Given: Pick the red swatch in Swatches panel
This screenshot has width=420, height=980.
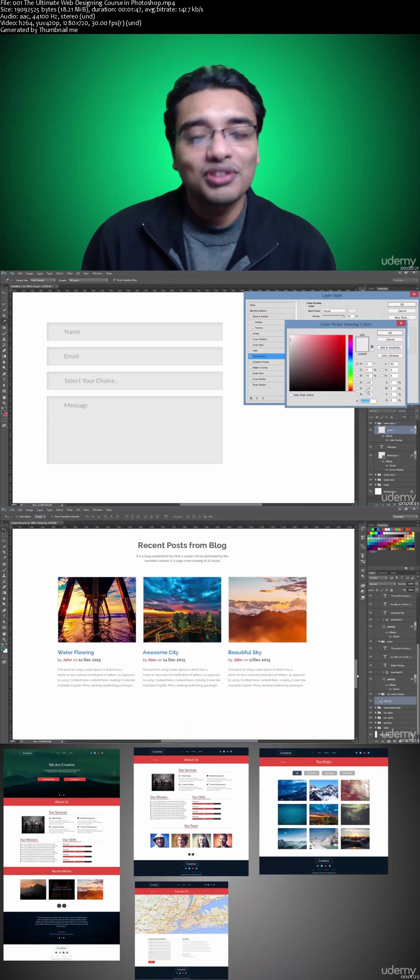Looking at the screenshot, I should point(369,533).
